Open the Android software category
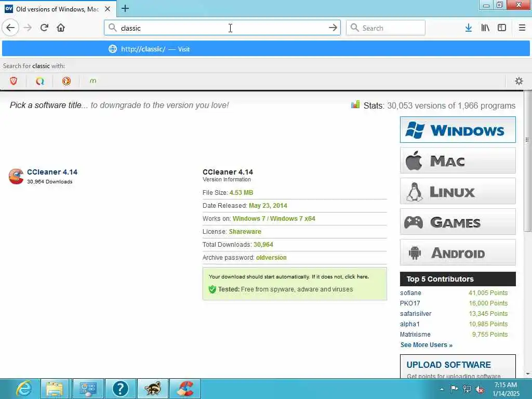The width and height of the screenshot is (532, 399). 458,252
